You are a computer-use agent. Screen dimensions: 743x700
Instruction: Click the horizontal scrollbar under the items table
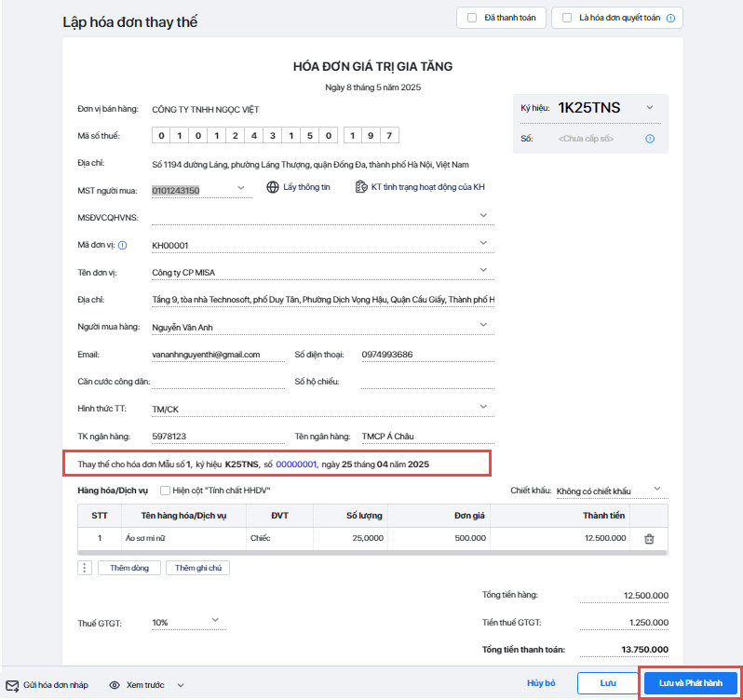pyautogui.click(x=372, y=553)
